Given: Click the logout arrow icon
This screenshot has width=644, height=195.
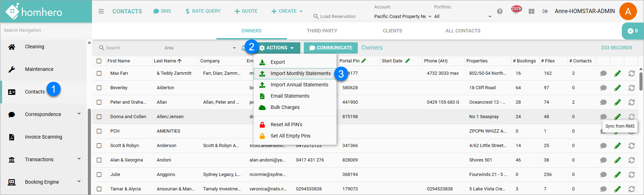Looking at the screenshot, I should point(545,11).
